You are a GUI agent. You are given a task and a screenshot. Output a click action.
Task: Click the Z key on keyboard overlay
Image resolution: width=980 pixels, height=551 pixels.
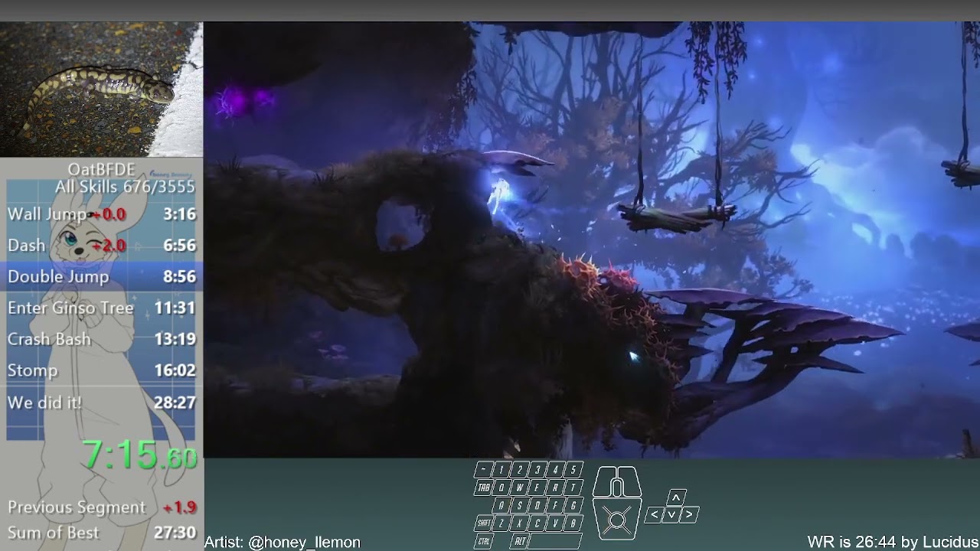501,523
